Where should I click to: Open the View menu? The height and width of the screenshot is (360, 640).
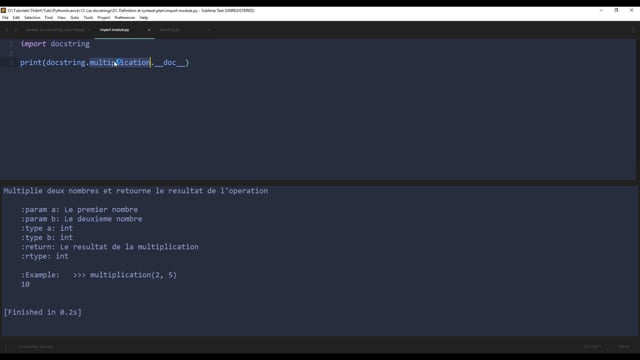click(x=61, y=18)
